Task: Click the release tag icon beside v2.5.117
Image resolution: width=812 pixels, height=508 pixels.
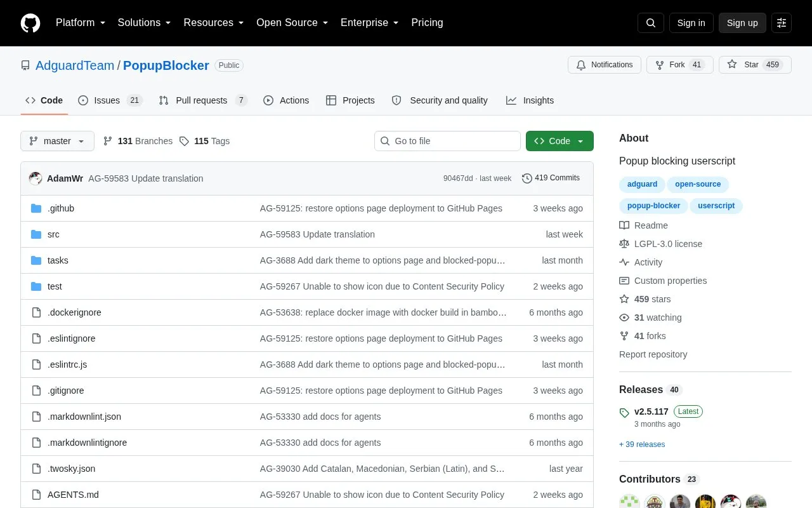Action: 624,412
